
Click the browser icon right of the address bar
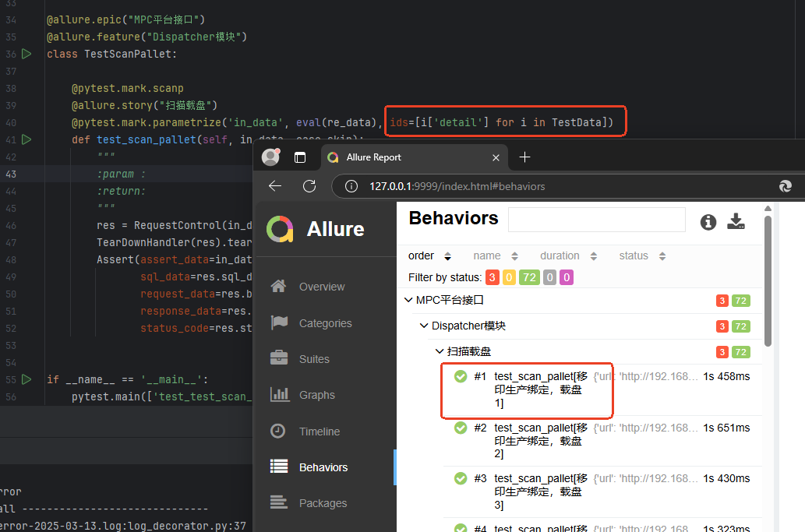point(785,186)
